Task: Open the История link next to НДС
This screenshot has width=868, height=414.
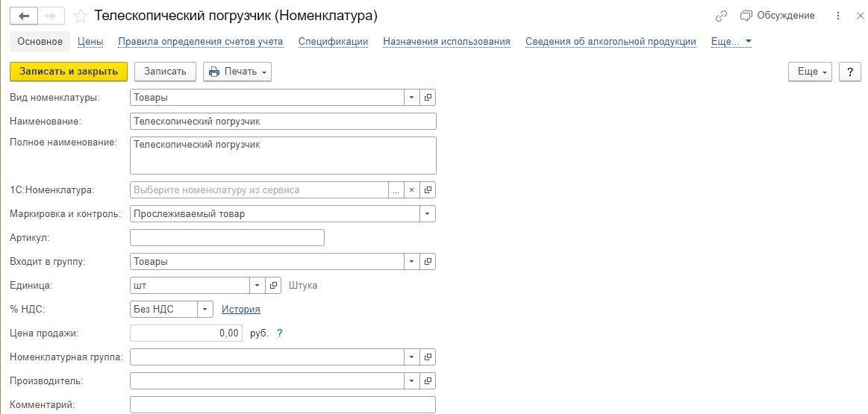Action: [x=241, y=310]
